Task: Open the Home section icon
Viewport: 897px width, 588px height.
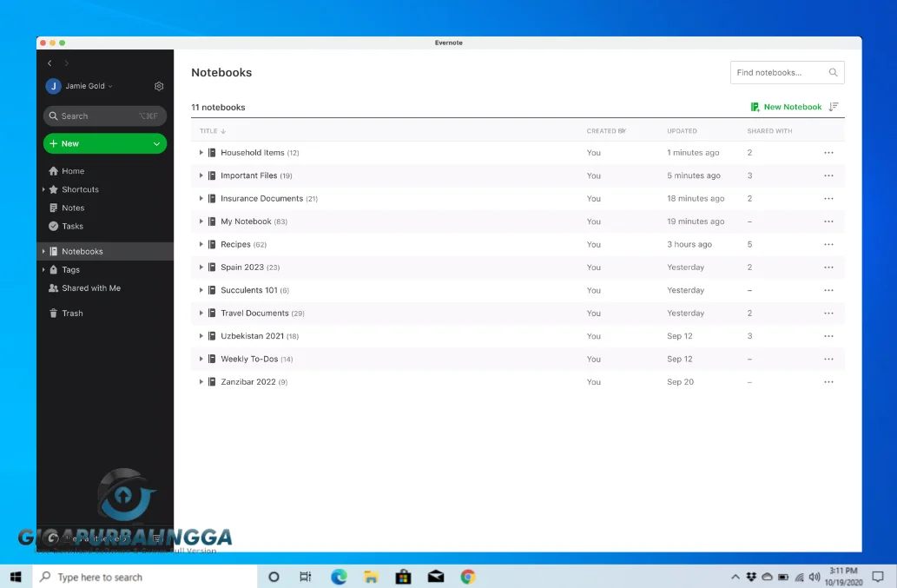Action: pos(53,171)
